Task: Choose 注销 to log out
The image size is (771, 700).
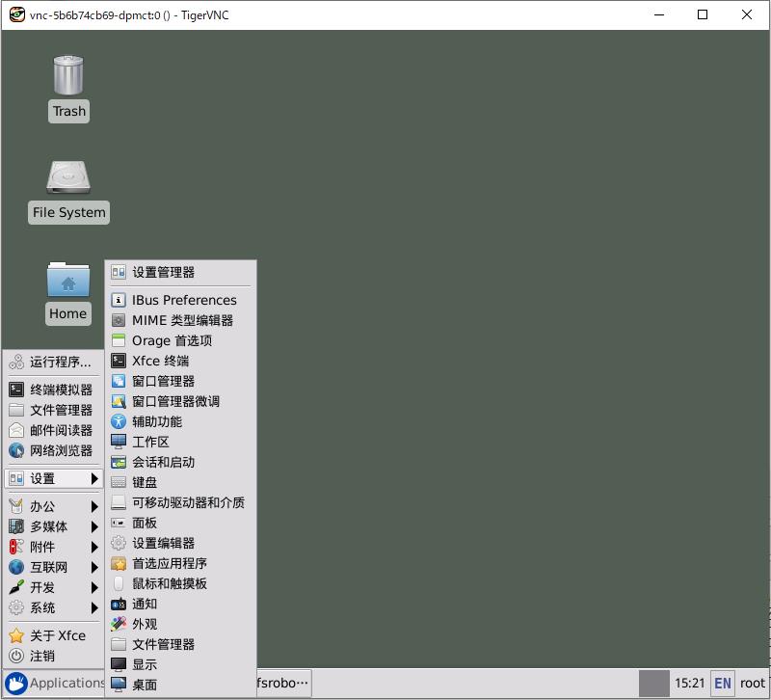Action: [54, 656]
